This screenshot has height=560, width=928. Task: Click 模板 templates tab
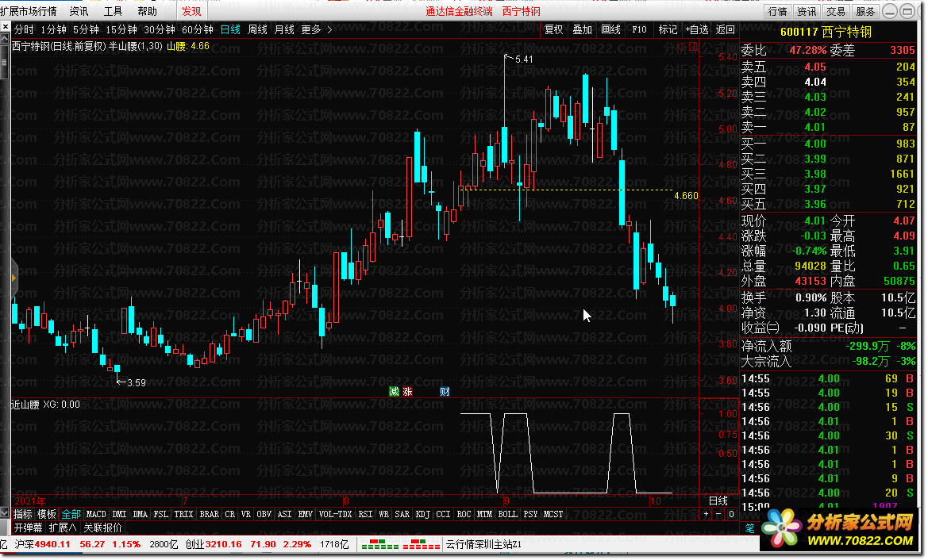point(47,514)
